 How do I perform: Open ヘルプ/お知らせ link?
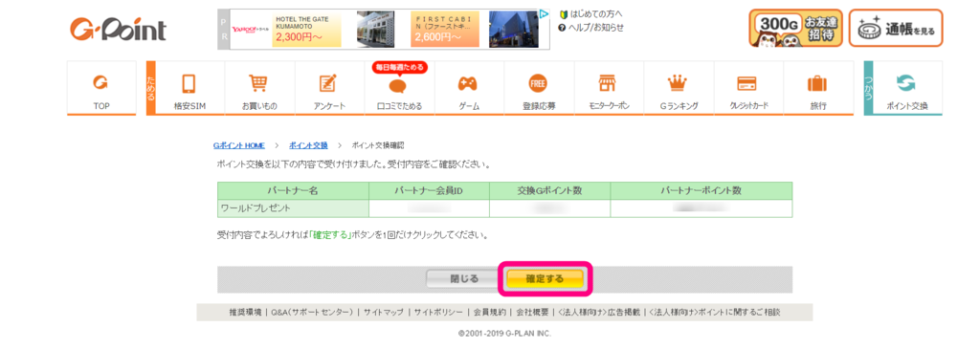point(590,28)
